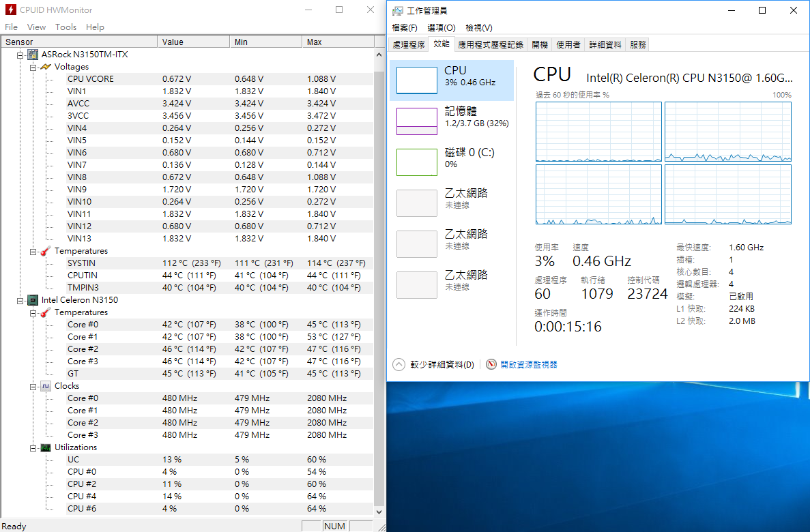Image resolution: width=810 pixels, height=532 pixels.
Task: Click the top-left CPU core usage graph
Action: click(x=598, y=132)
